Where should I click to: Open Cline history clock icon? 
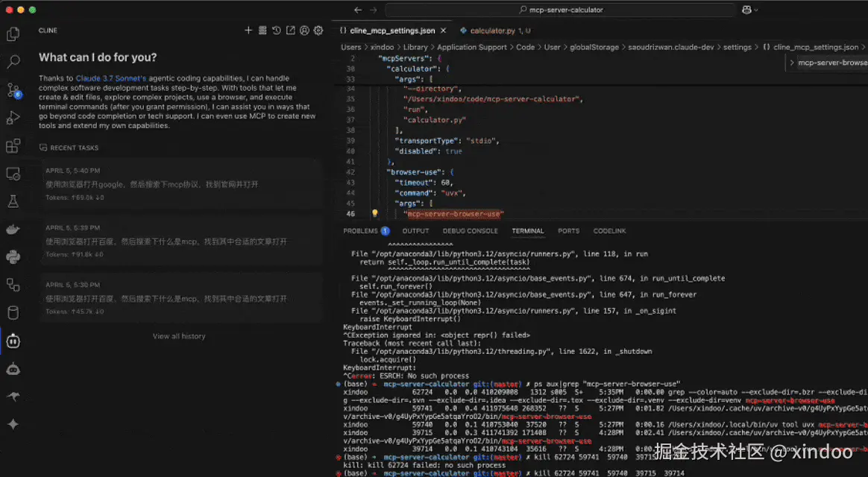pyautogui.click(x=277, y=31)
